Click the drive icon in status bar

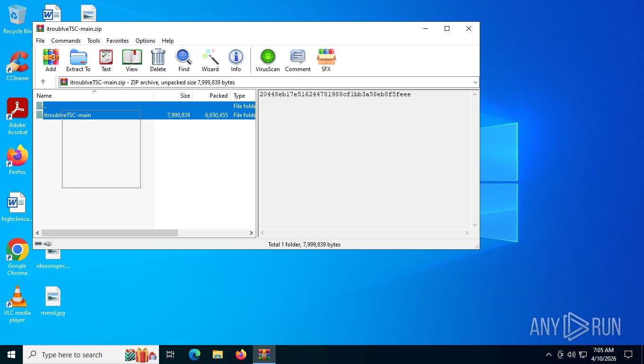[x=38, y=244]
